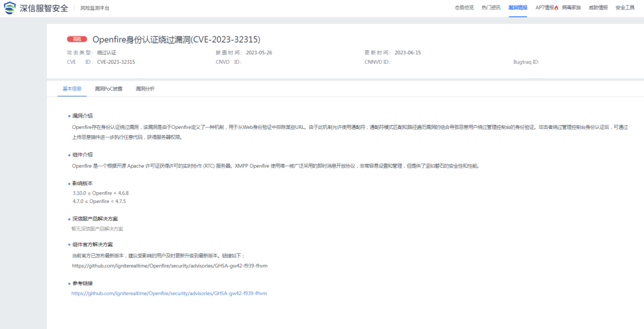Click the red 高危 severity badge
The width and height of the screenshot is (644, 329).
pos(77,39)
